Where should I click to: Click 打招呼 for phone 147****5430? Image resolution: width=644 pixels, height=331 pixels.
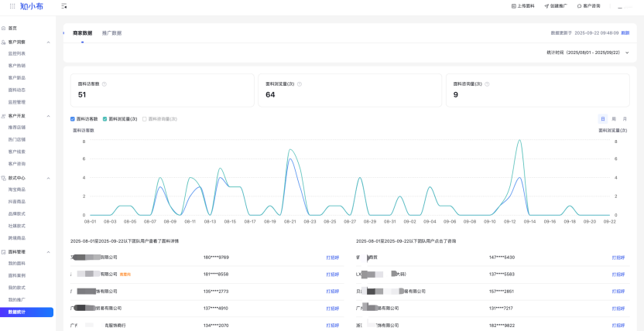point(618,258)
